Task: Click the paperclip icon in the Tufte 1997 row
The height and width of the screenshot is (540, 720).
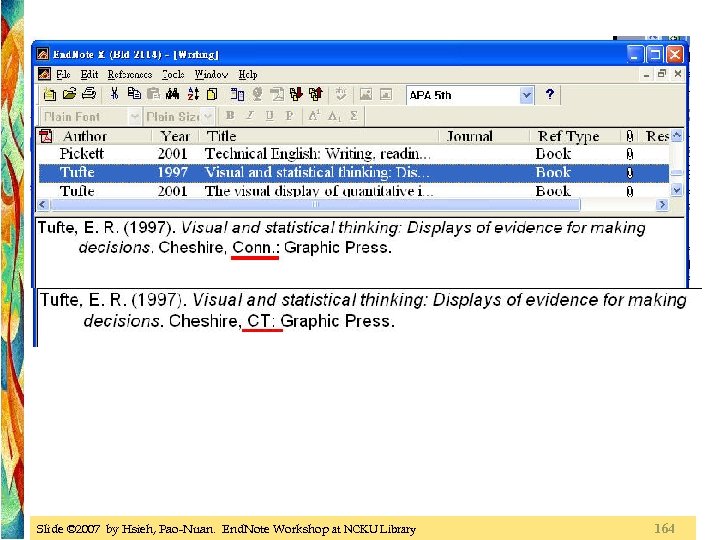Action: (630, 173)
